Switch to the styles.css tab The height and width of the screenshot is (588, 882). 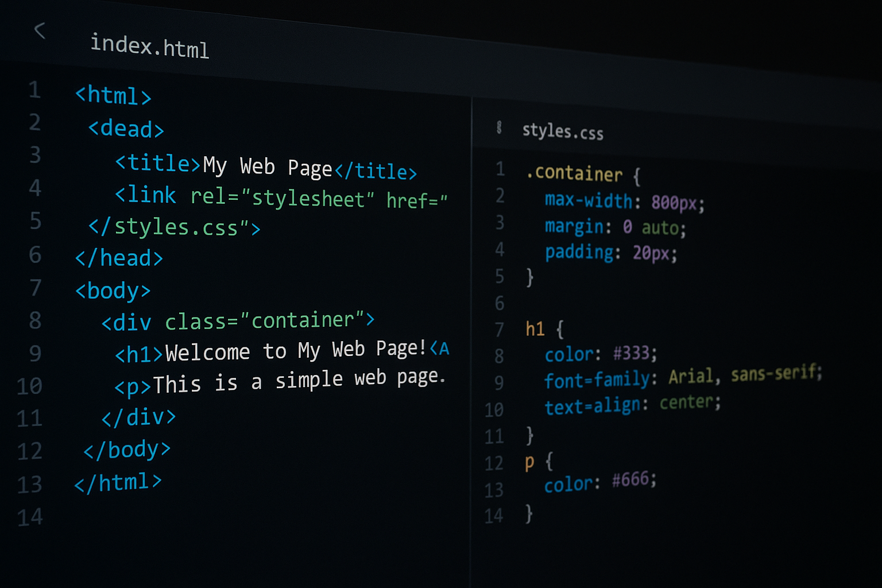pos(562,131)
